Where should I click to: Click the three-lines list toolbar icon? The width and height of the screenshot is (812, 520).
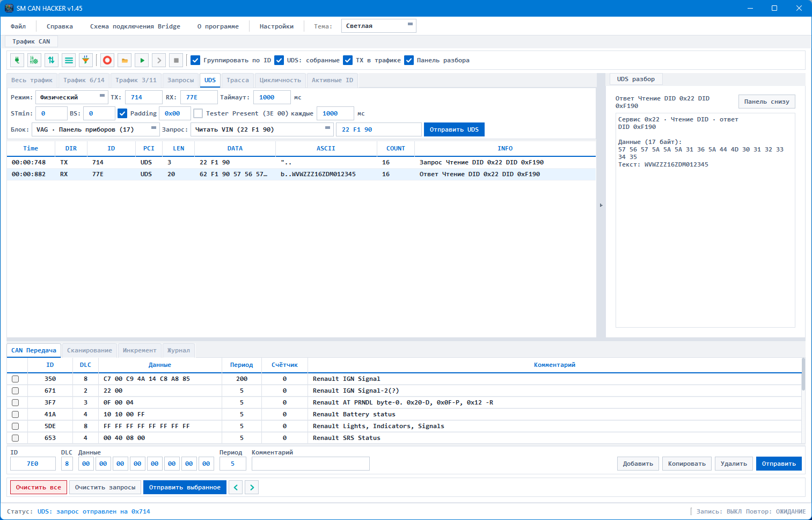click(x=69, y=60)
